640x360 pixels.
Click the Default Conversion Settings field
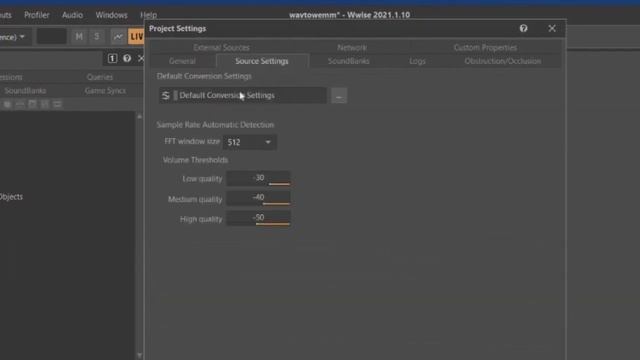(x=242, y=96)
